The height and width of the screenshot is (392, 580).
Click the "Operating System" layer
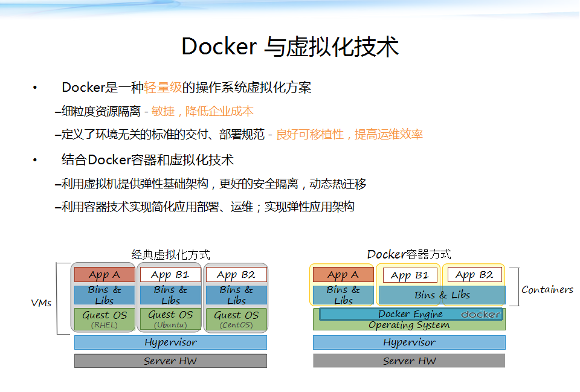coord(409,325)
